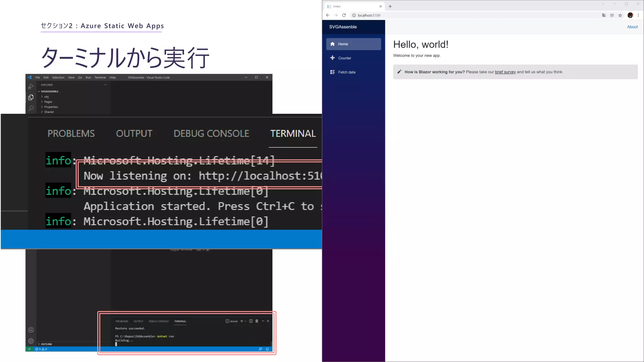The image size is (644, 362).
Task: Open the Terminal menu in VS Code
Action: click(x=100, y=77)
